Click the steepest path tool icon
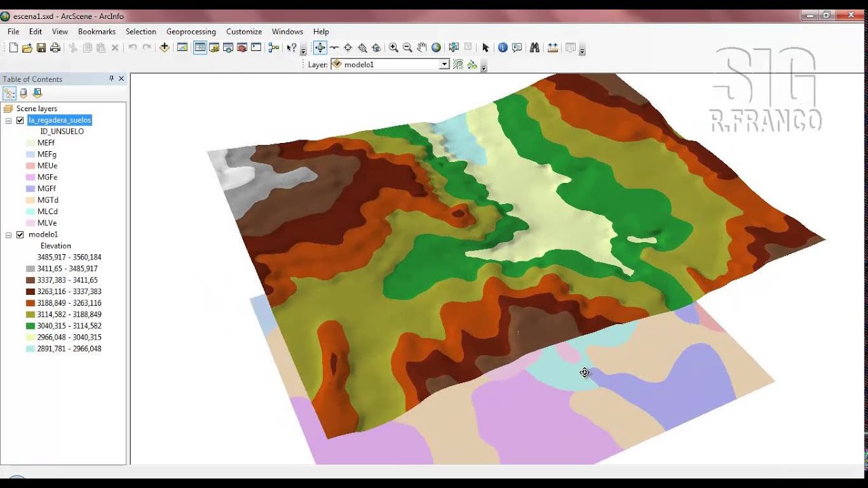 point(471,64)
